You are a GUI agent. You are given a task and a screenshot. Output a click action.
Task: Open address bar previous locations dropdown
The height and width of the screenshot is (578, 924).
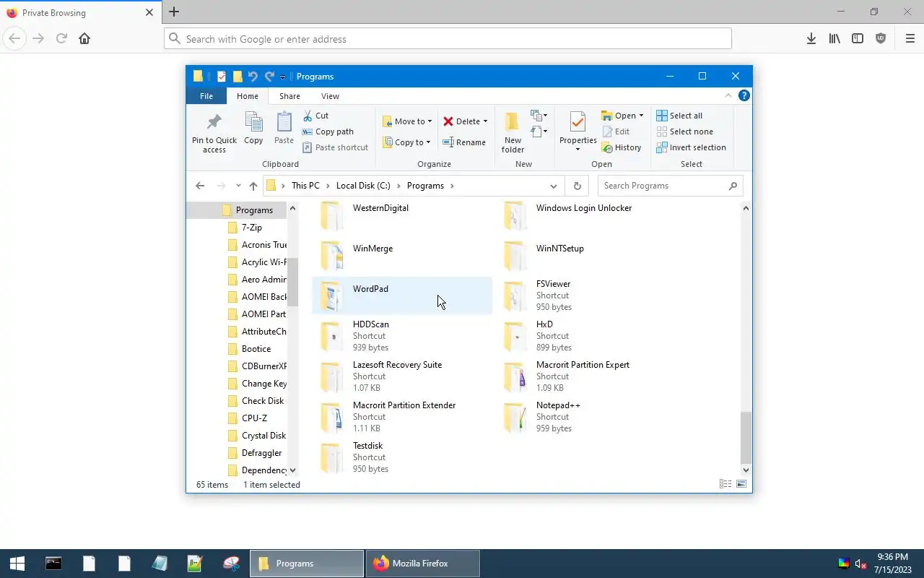554,186
